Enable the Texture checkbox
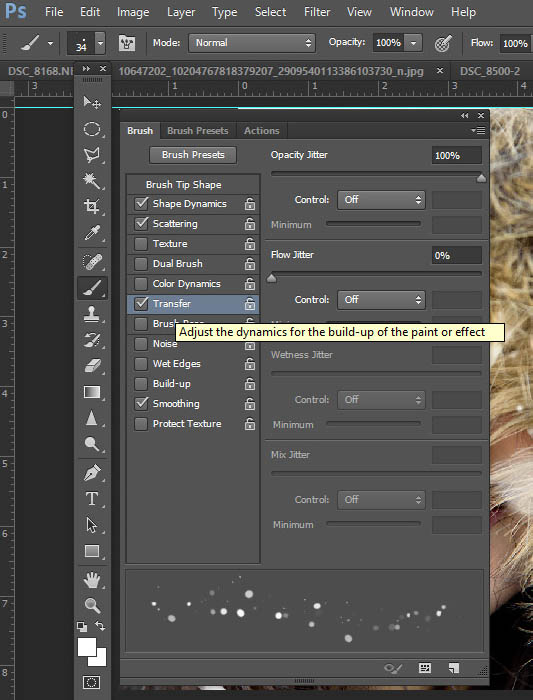This screenshot has width=533, height=700. pos(141,244)
